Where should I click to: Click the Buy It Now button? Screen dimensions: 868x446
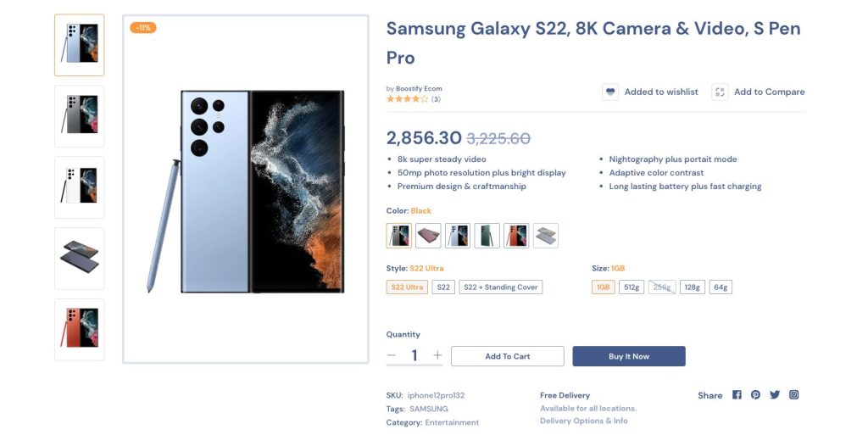coord(629,356)
